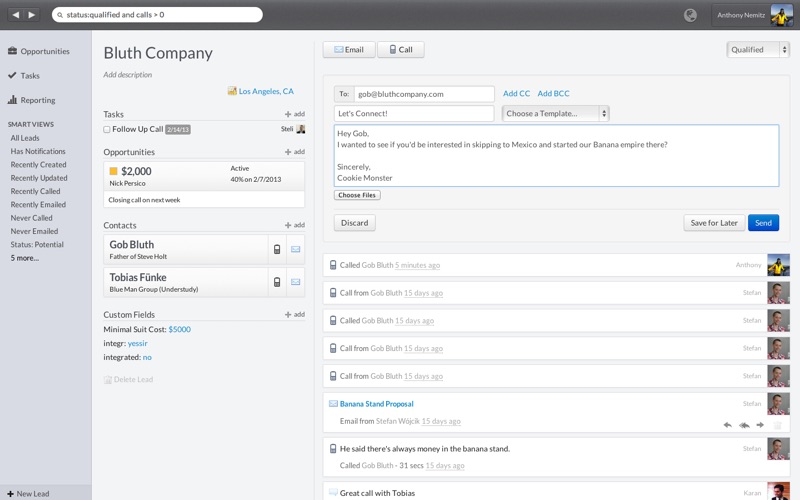Click the search magnifier icon

[60, 15]
